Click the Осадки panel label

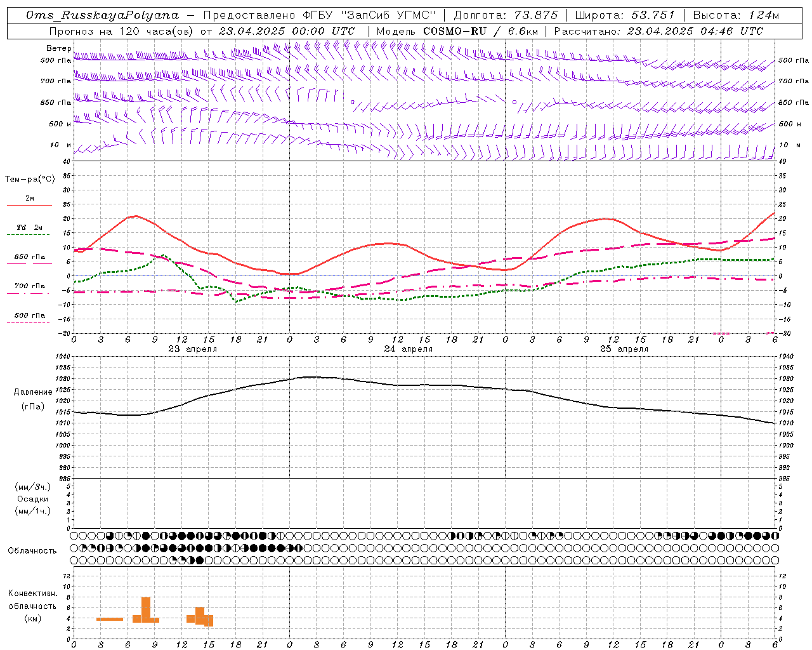click(x=33, y=499)
